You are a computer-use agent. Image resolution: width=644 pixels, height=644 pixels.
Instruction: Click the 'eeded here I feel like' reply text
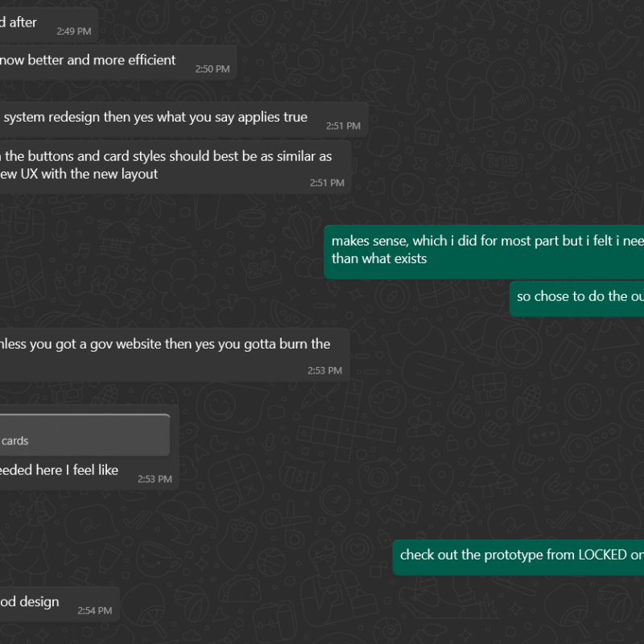(x=59, y=470)
